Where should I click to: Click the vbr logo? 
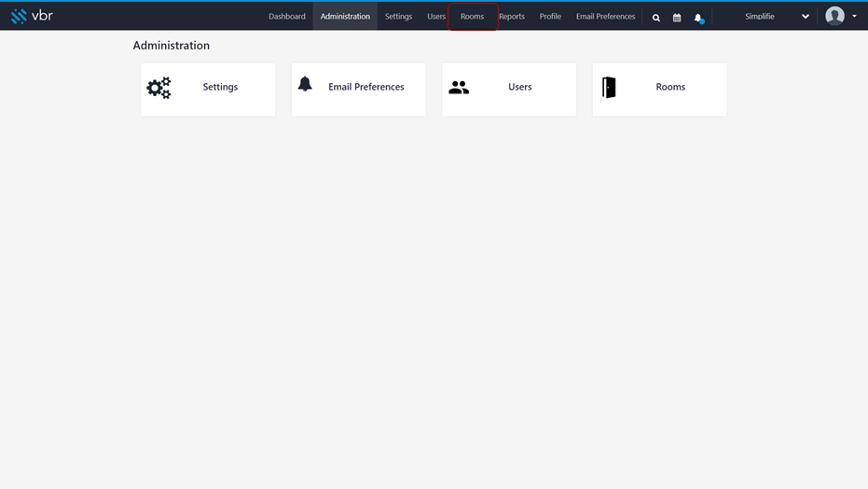32,16
